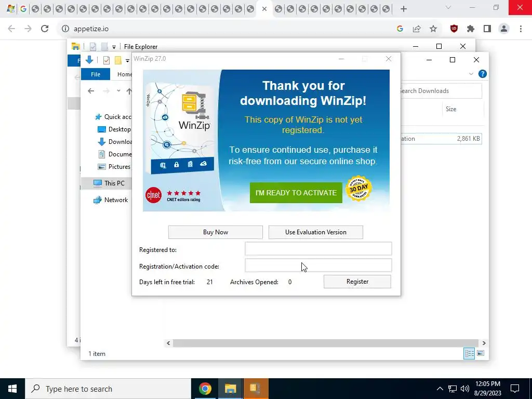This screenshot has width=532, height=399.
Task: Go back in the Downloads Explorer window
Action: click(x=90, y=91)
